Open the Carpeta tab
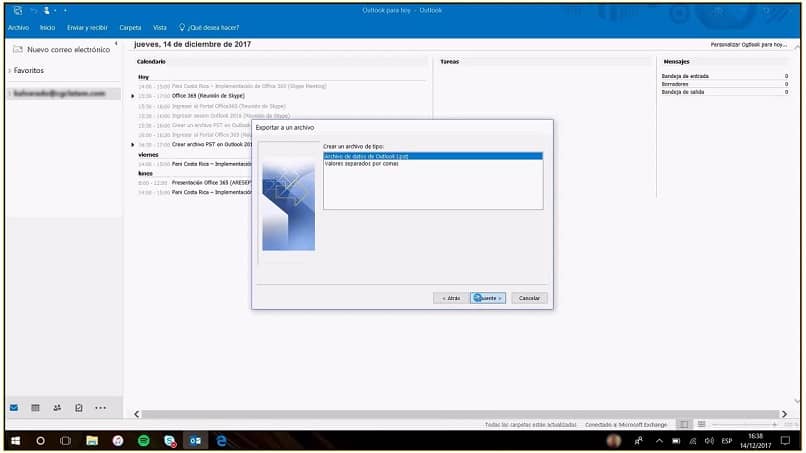Screen dimensions: 806x453 coord(130,28)
